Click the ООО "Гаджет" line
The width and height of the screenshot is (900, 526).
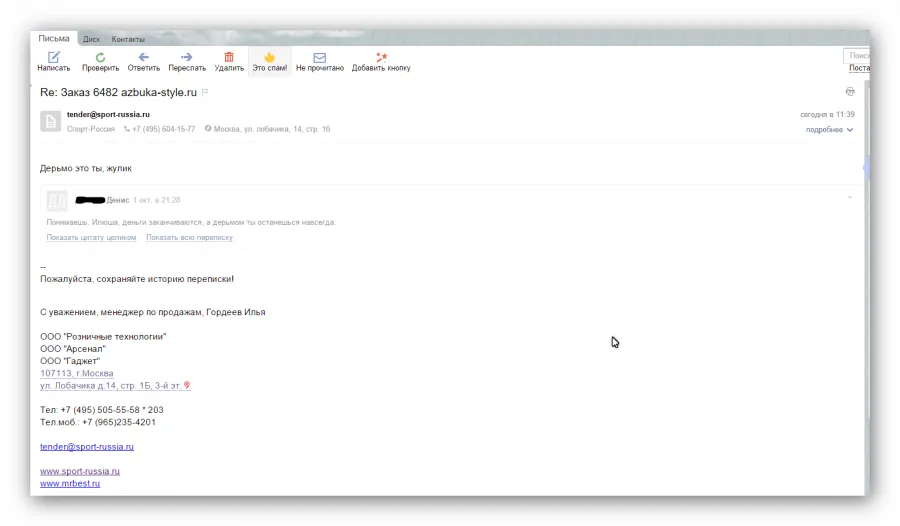[x=70, y=361]
